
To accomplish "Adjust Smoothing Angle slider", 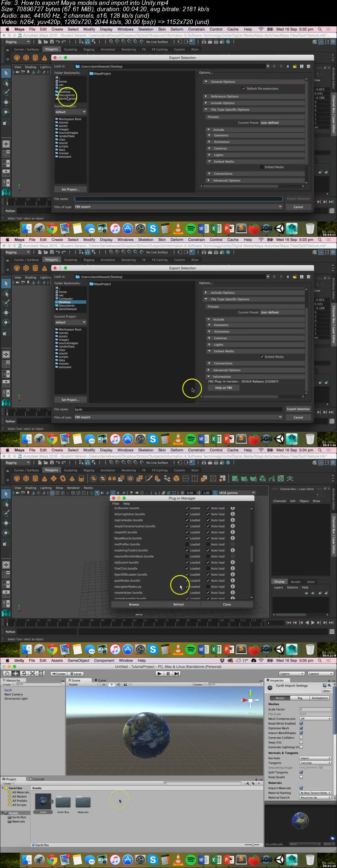I will pos(308,768).
